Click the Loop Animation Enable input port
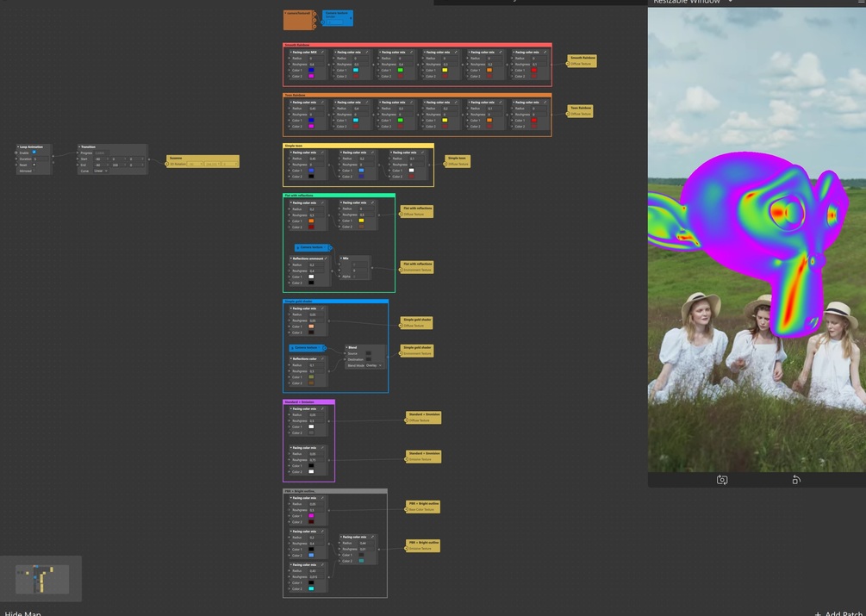Viewport: 866px width, 616px height. pyautogui.click(x=16, y=152)
